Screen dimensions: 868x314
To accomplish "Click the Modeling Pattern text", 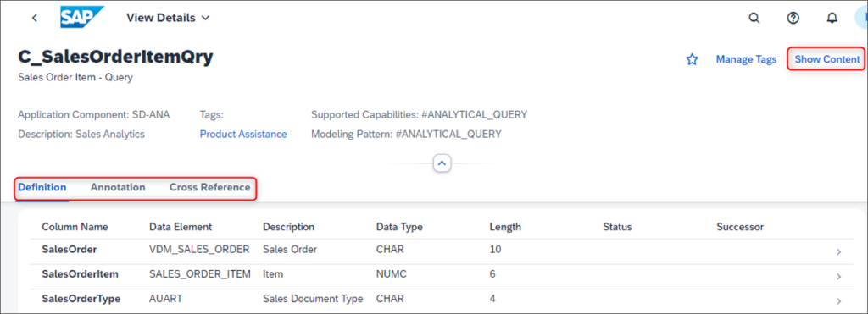I will pyautogui.click(x=406, y=135).
